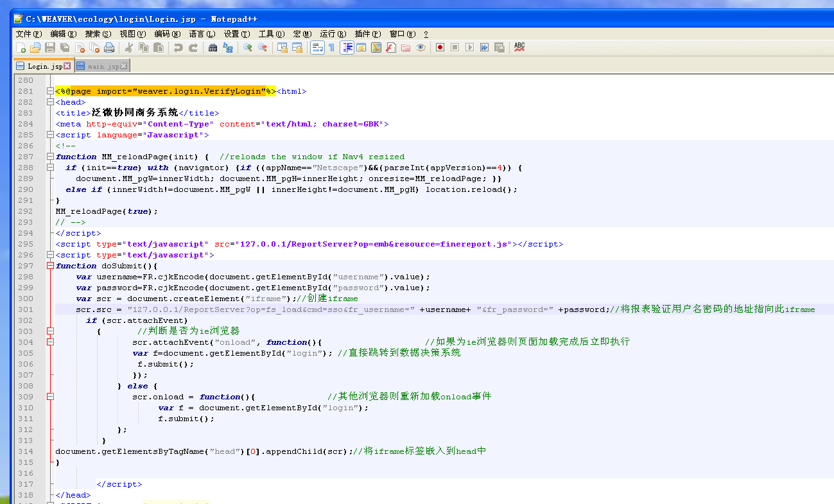
Task: Toggle indent guide display button
Action: click(x=347, y=48)
